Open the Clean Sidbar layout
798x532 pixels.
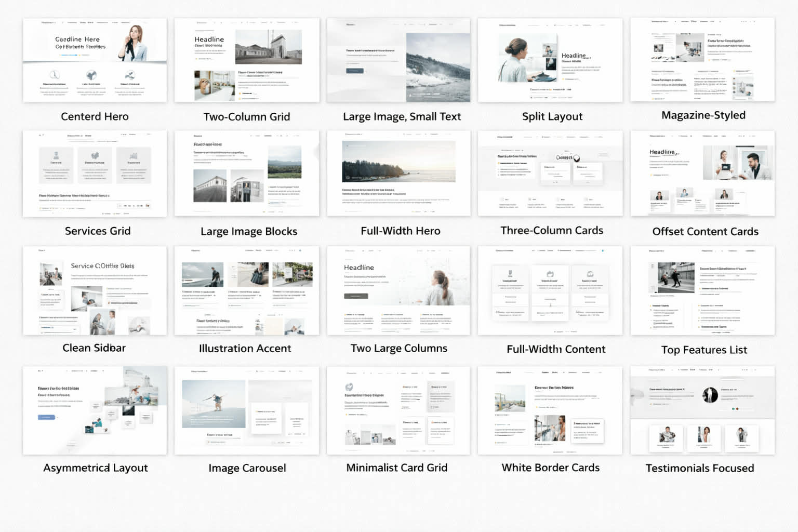pos(95,291)
